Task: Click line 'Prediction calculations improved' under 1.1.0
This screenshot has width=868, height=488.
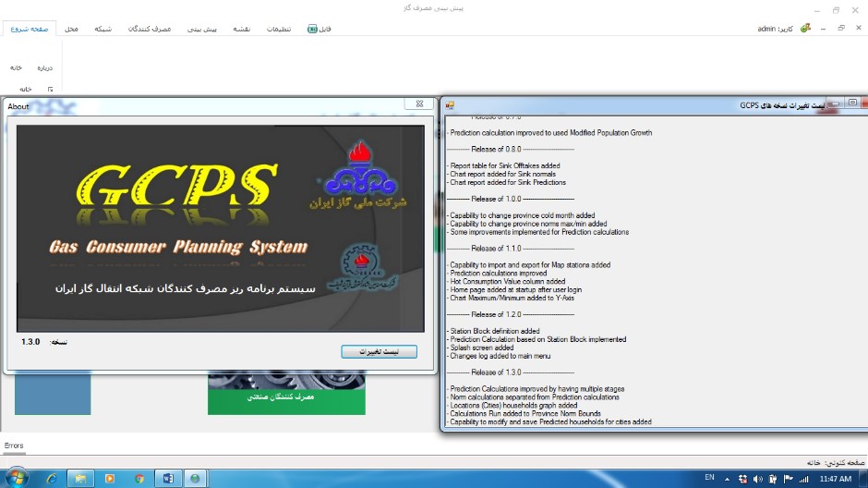Action: point(497,273)
